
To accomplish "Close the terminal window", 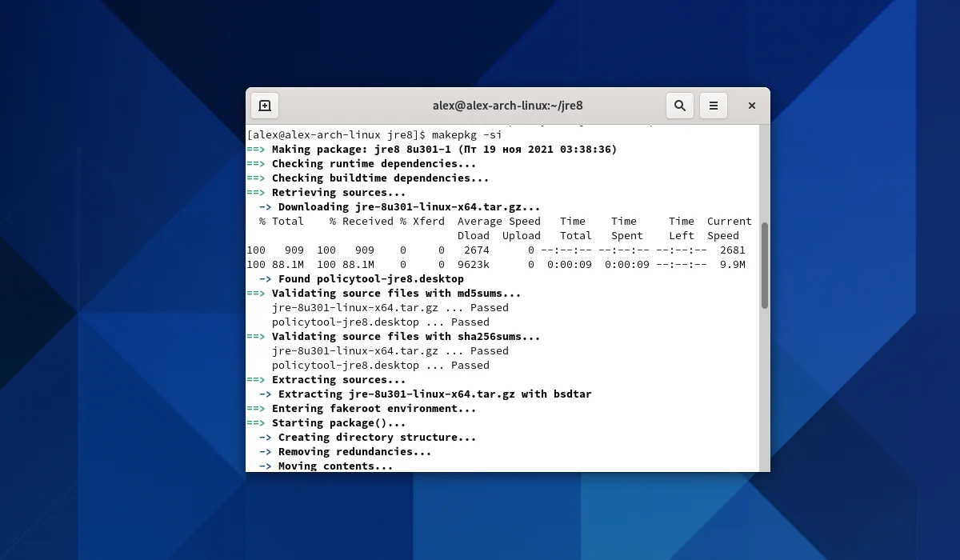I will tap(752, 106).
